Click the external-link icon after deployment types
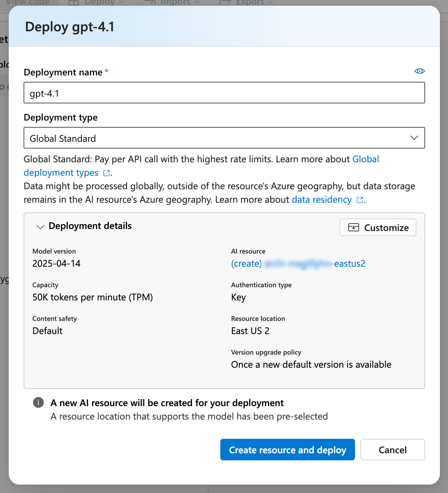The width and height of the screenshot is (448, 493). (106, 173)
